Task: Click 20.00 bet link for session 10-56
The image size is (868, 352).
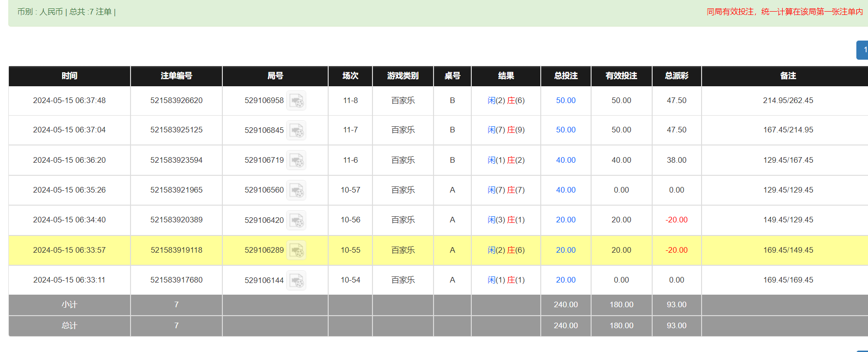Action: point(565,220)
